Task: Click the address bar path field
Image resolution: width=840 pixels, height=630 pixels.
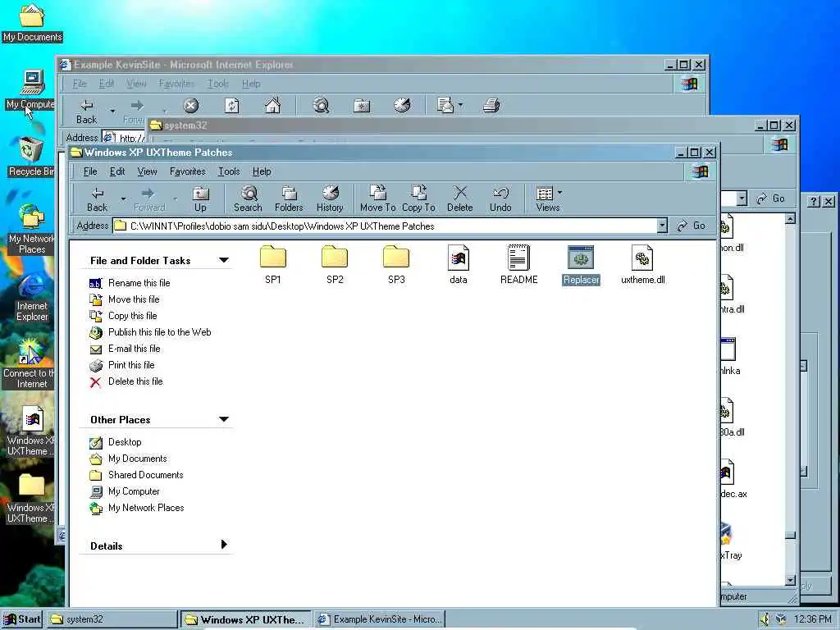Action: [x=385, y=226]
